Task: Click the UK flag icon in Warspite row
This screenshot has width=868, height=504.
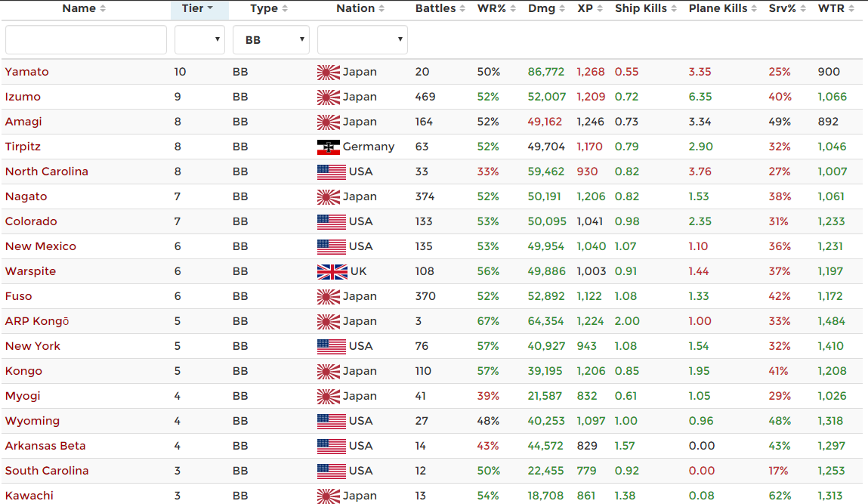Action: [x=331, y=271]
